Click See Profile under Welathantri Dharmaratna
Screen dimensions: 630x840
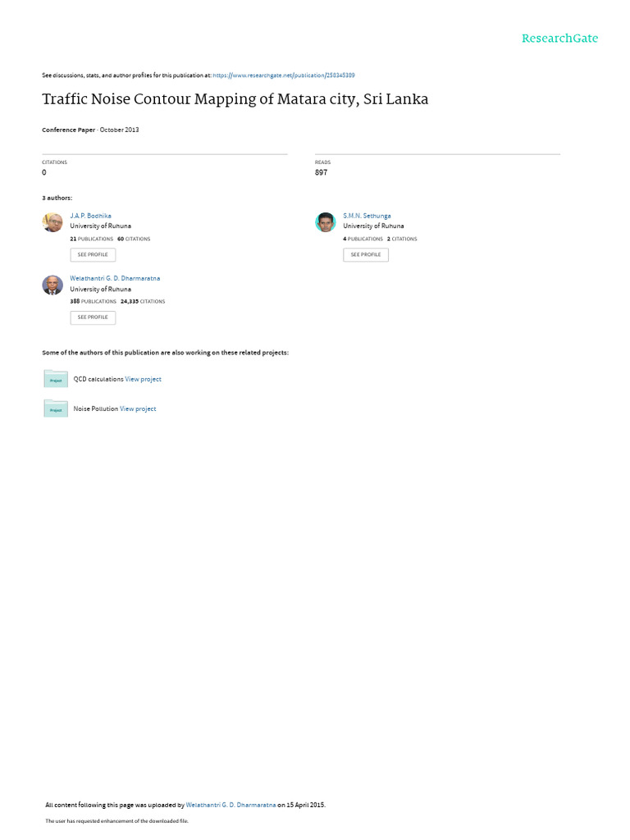click(93, 317)
